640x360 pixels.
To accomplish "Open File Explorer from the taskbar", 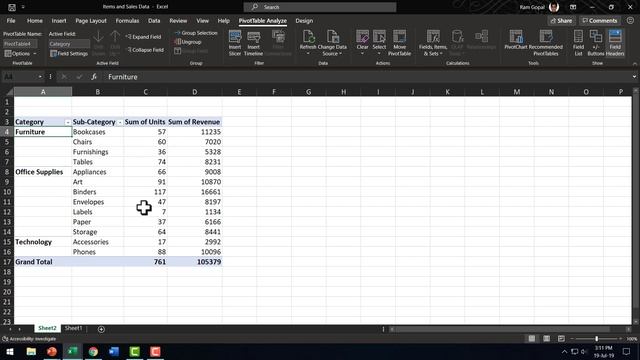I will click(31, 351).
